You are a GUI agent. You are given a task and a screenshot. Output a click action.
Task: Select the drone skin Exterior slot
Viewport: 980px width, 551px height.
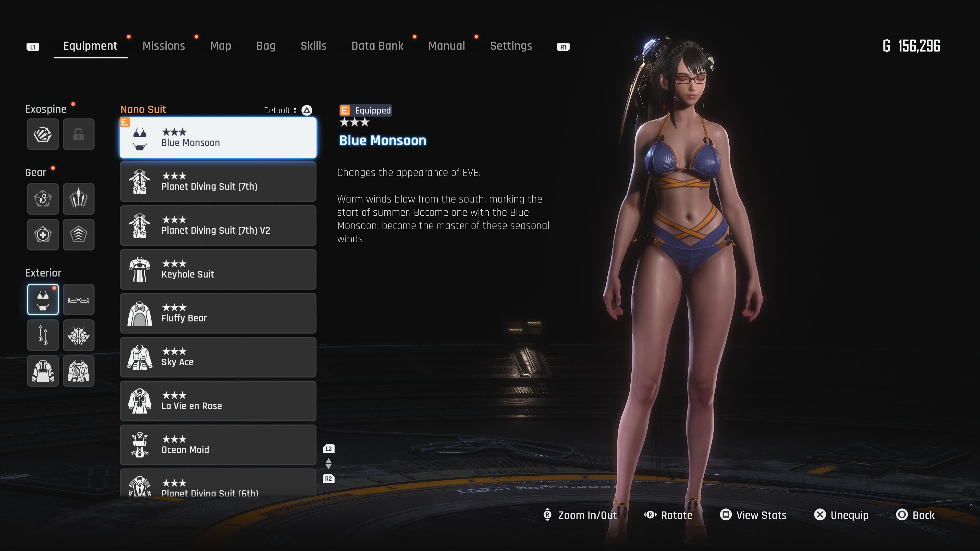pyautogui.click(x=78, y=335)
